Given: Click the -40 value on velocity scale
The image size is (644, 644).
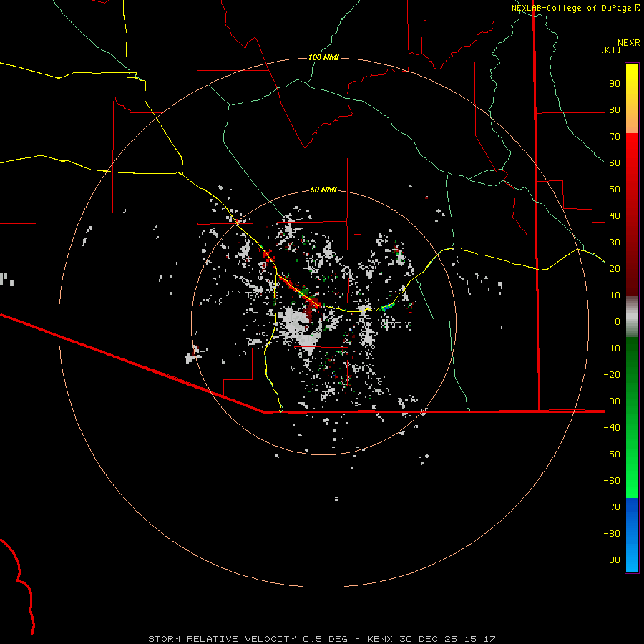Looking at the screenshot, I should (x=612, y=428).
